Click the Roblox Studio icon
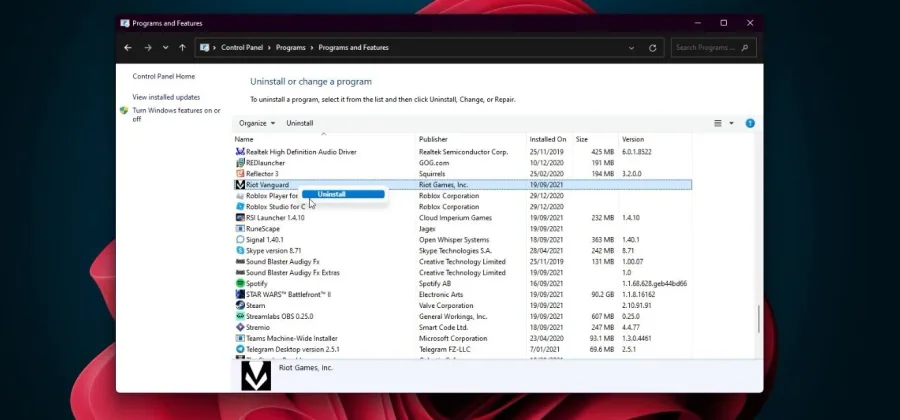This screenshot has height=420, width=900. coord(240,207)
